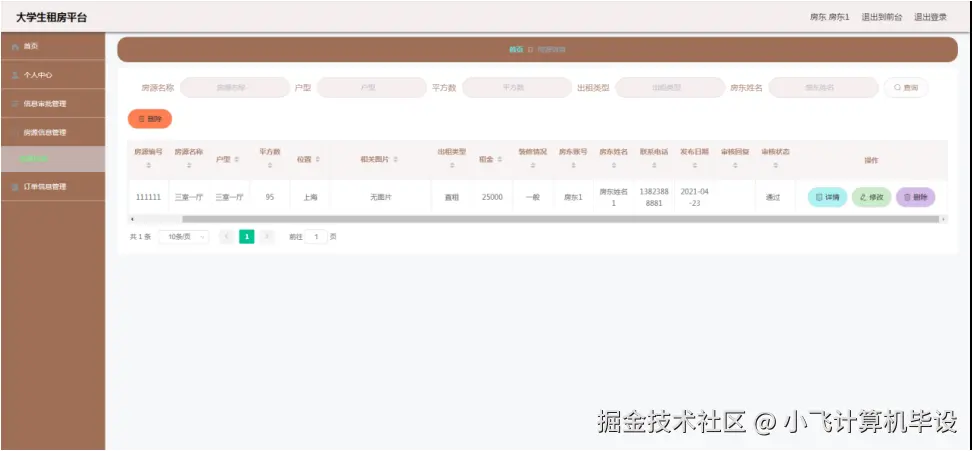Click the sort arrows under 装修情况 header
Viewport: 973px width, 451px height.
533,166
